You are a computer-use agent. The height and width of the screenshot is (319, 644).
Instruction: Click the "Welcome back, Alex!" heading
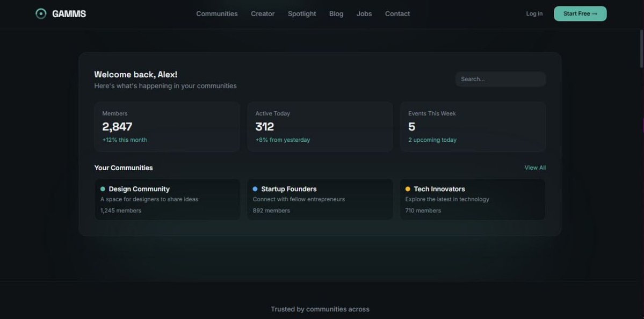pos(135,74)
